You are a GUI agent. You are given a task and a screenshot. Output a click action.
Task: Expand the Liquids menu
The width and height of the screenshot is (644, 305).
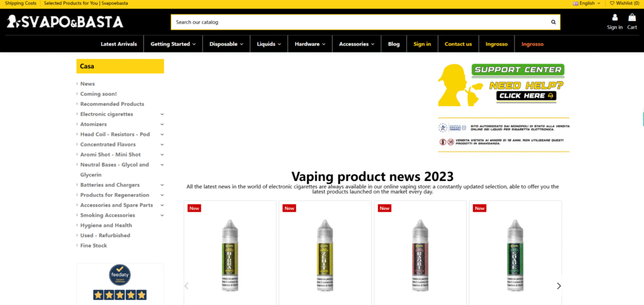click(269, 44)
